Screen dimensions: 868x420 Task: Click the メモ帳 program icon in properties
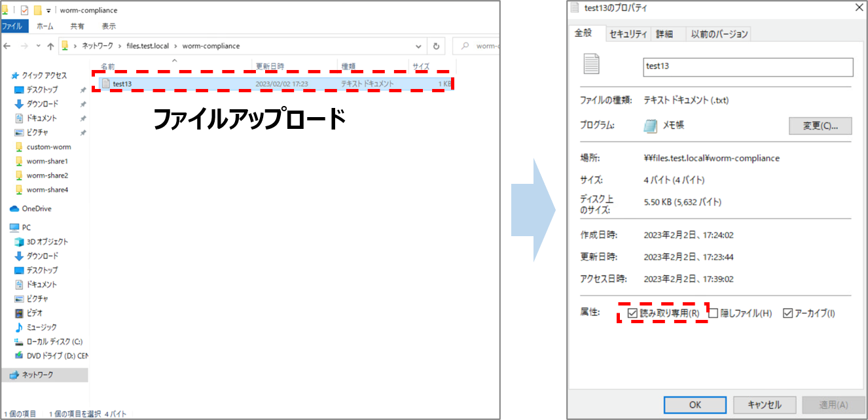coord(649,126)
